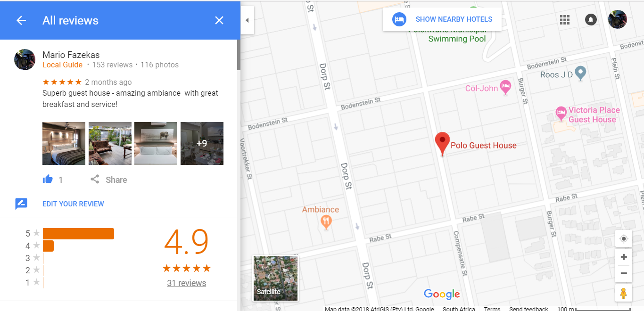This screenshot has height=311, width=644.
Task: Collapse the side panel with the arrow tab
Action: pyautogui.click(x=247, y=20)
